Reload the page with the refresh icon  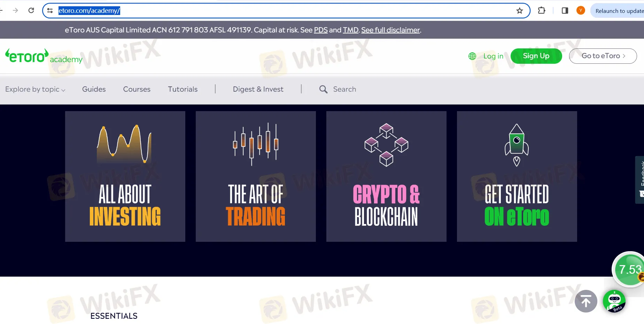pos(31,10)
